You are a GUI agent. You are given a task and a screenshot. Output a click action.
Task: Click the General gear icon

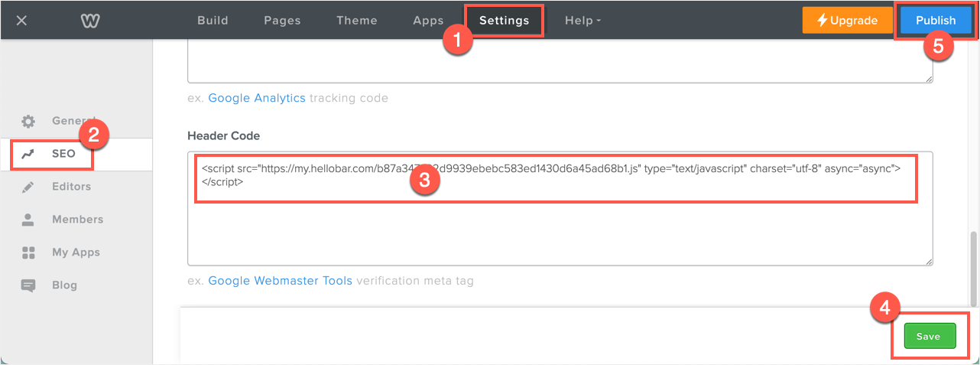coord(28,121)
